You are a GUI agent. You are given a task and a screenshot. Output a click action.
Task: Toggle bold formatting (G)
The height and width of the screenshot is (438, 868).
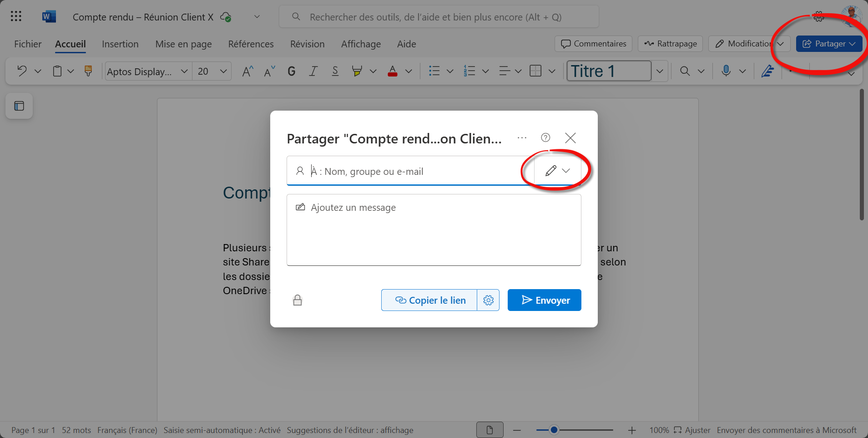pyautogui.click(x=292, y=71)
